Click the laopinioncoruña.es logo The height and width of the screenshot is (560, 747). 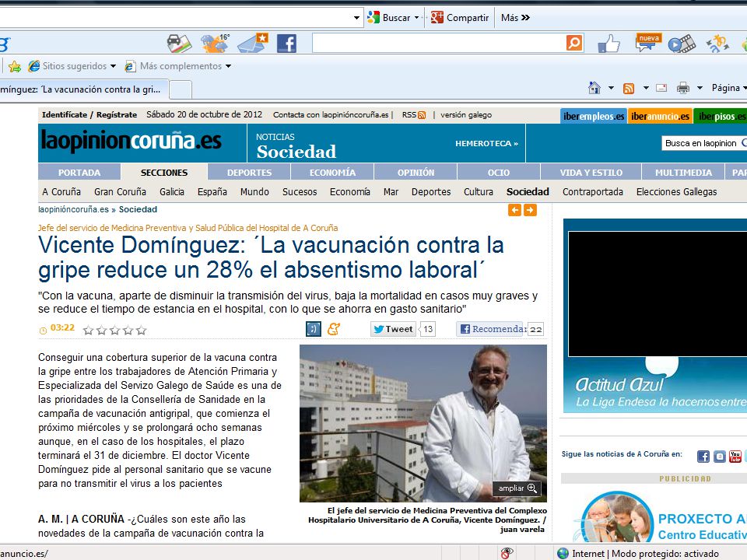tap(132, 141)
